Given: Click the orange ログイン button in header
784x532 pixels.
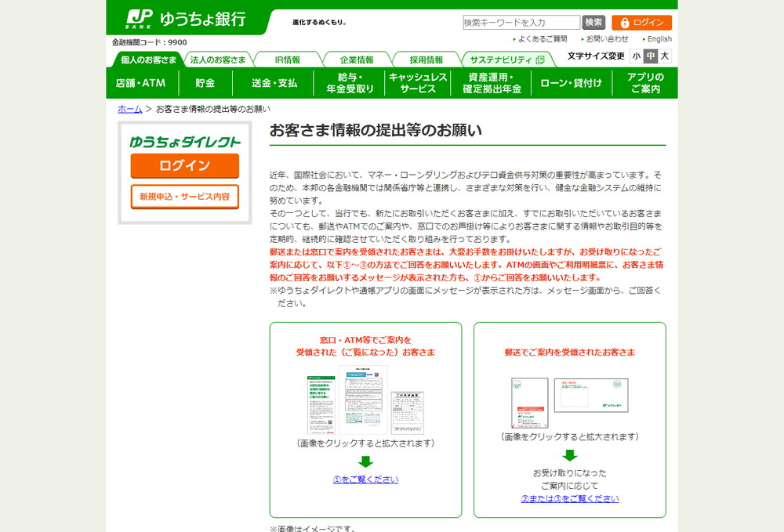Looking at the screenshot, I should (x=641, y=23).
